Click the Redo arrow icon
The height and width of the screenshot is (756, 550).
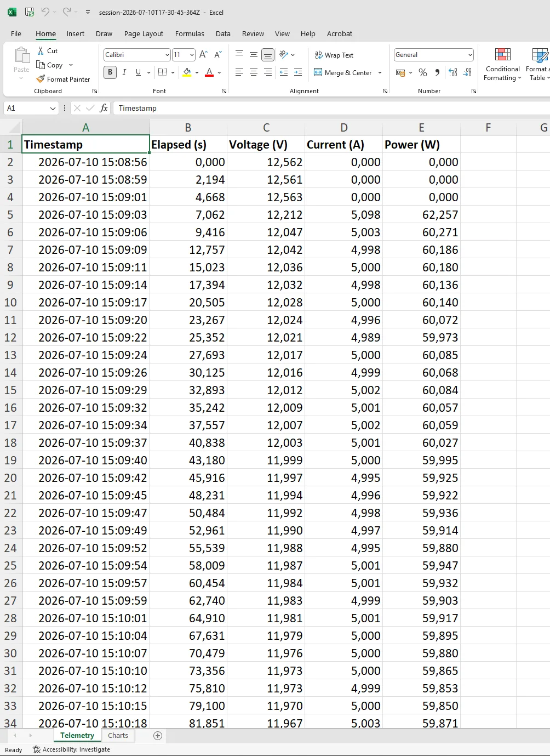66,12
